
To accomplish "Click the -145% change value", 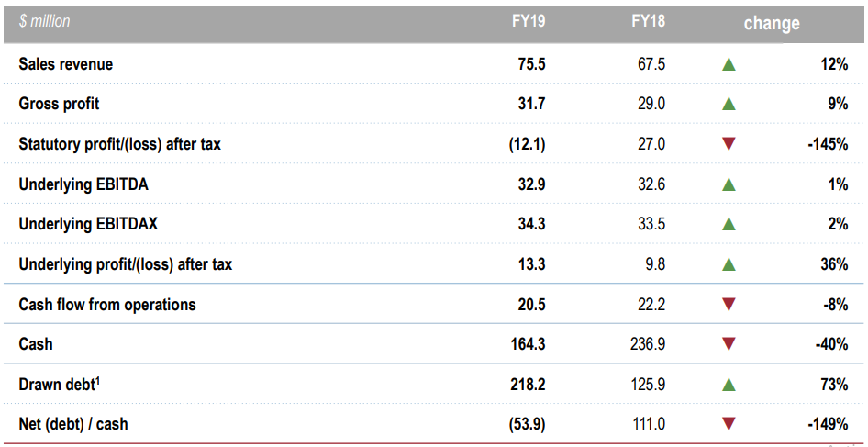I will click(828, 144).
